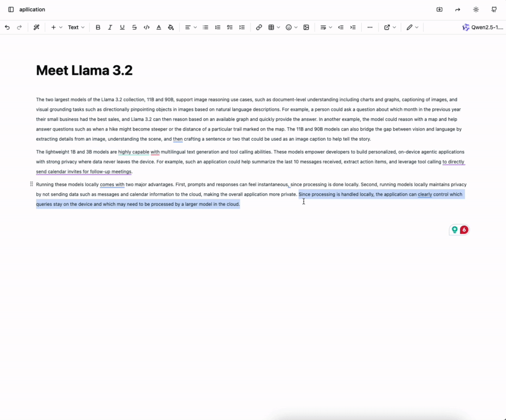Expand the export dropdown arrow

[x=394, y=27]
